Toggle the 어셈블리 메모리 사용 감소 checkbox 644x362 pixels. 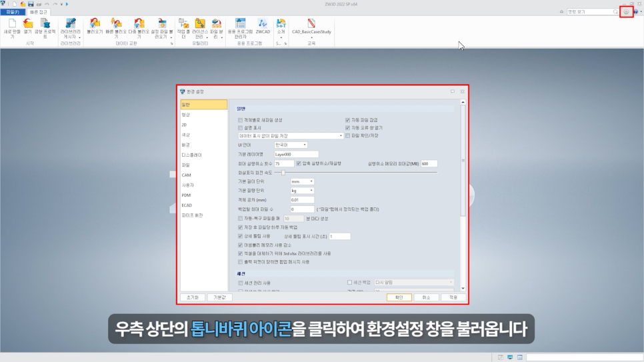pyautogui.click(x=240, y=245)
